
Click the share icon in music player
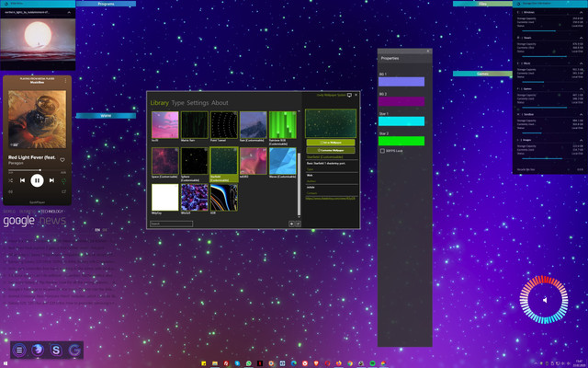pyautogui.click(x=63, y=192)
